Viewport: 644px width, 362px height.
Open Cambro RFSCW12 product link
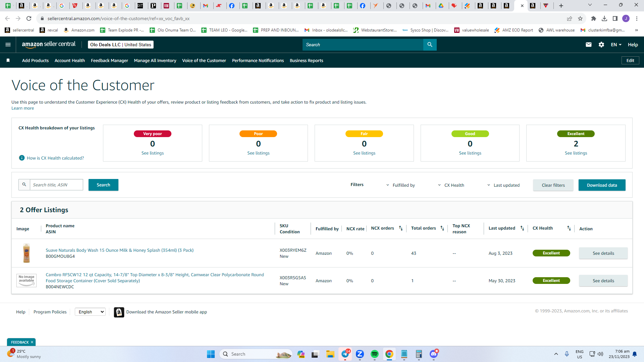155,278
